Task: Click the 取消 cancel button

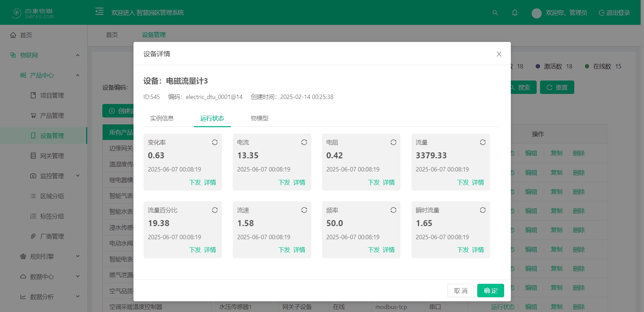Action: tap(460, 291)
